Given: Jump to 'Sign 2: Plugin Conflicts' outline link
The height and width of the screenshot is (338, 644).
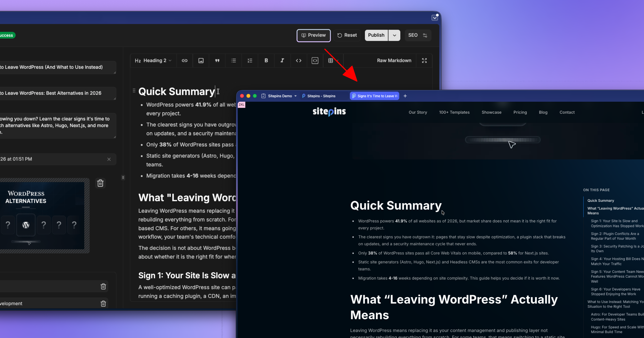Looking at the screenshot, I should click(615, 236).
